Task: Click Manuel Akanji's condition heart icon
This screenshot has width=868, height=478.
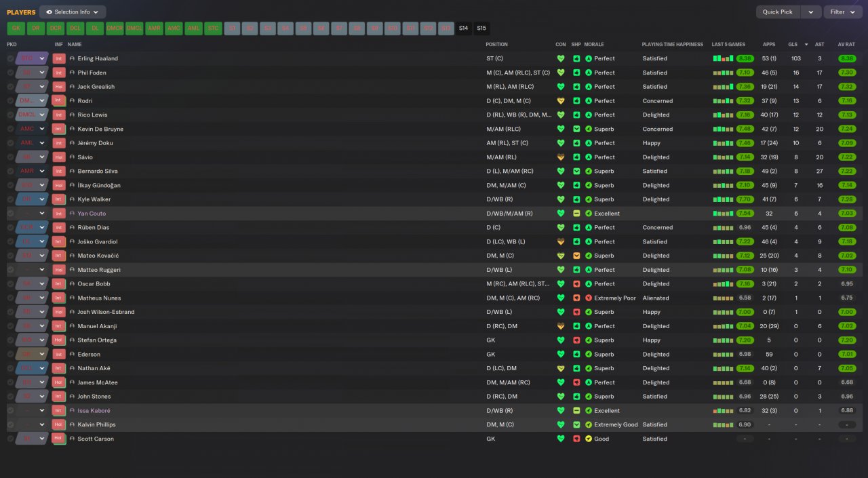Action: click(x=560, y=326)
